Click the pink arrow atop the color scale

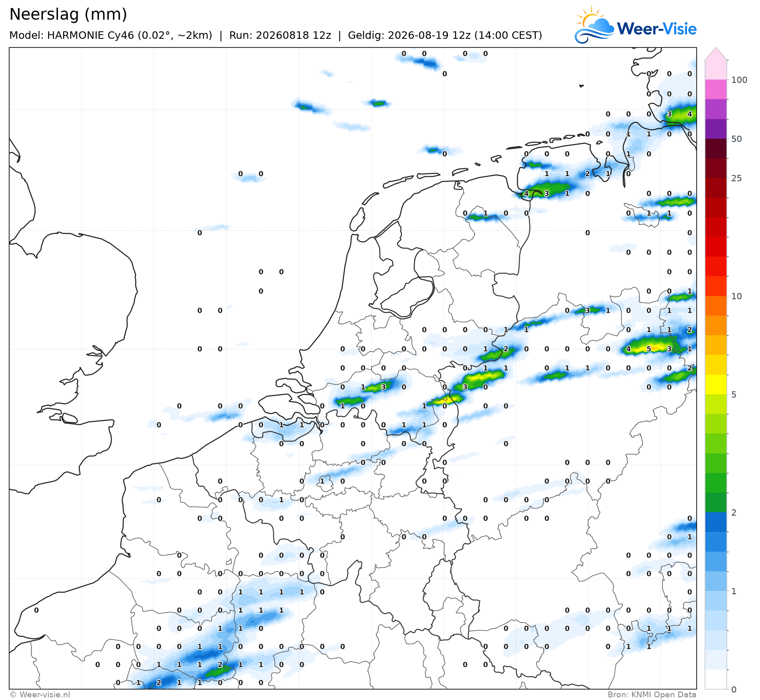pos(716,54)
